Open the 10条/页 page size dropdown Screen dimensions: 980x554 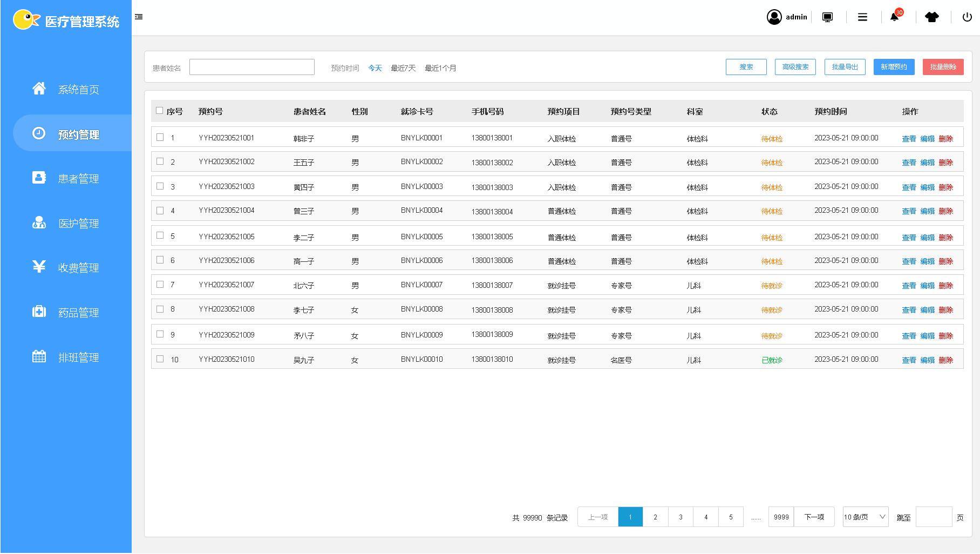(x=865, y=517)
